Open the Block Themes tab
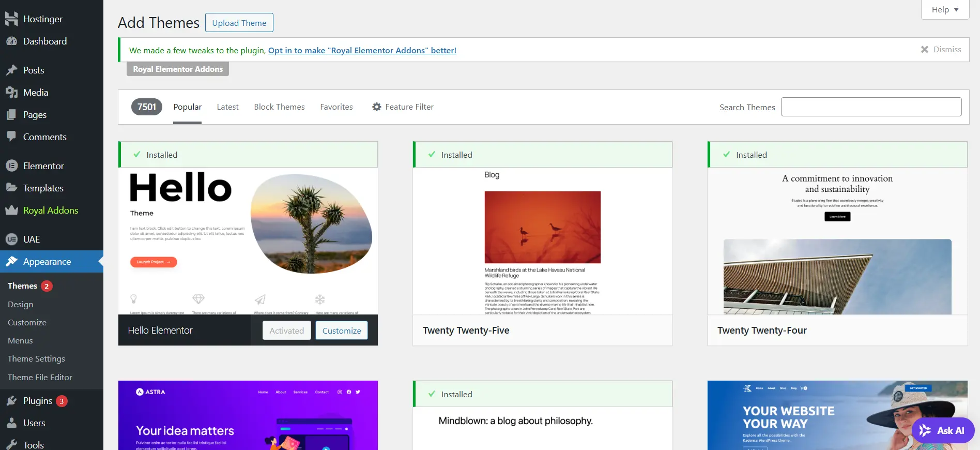The image size is (980, 450). pos(279,107)
